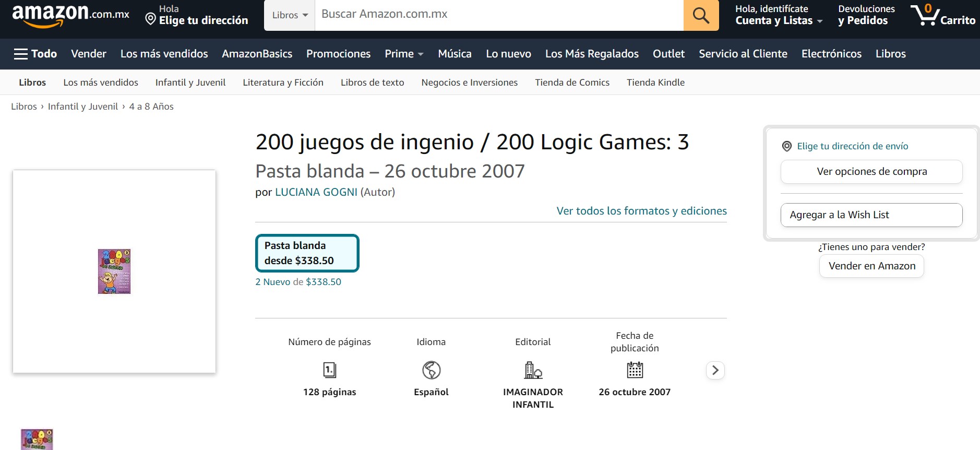Click the orange search magnifier button
Viewport: 980px width, 450px height.
coord(701,15)
